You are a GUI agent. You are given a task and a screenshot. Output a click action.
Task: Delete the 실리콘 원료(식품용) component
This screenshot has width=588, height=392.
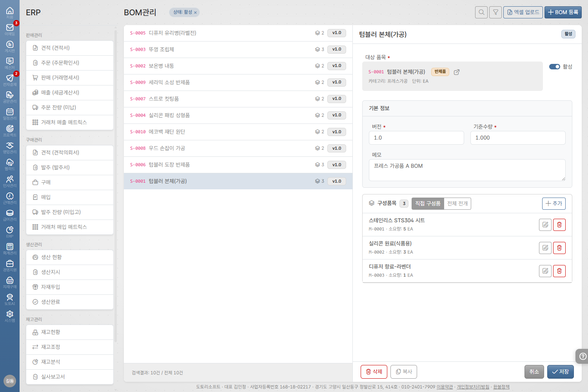point(559,248)
